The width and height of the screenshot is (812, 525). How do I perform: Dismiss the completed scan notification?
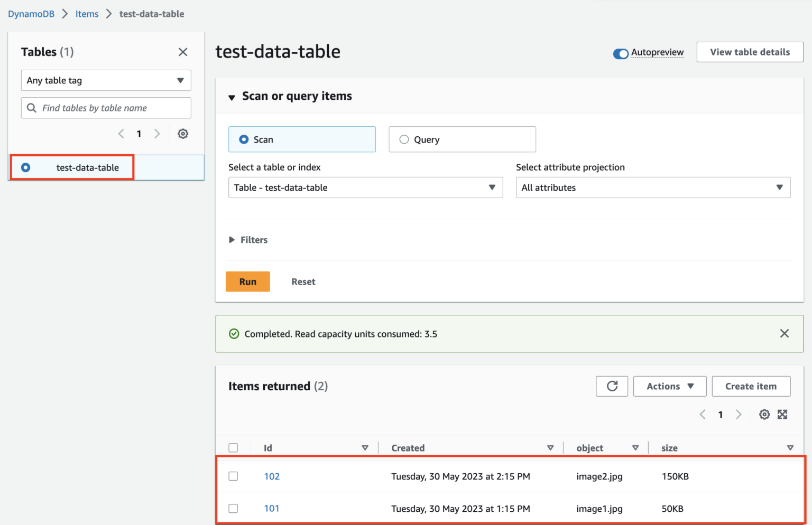[785, 333]
